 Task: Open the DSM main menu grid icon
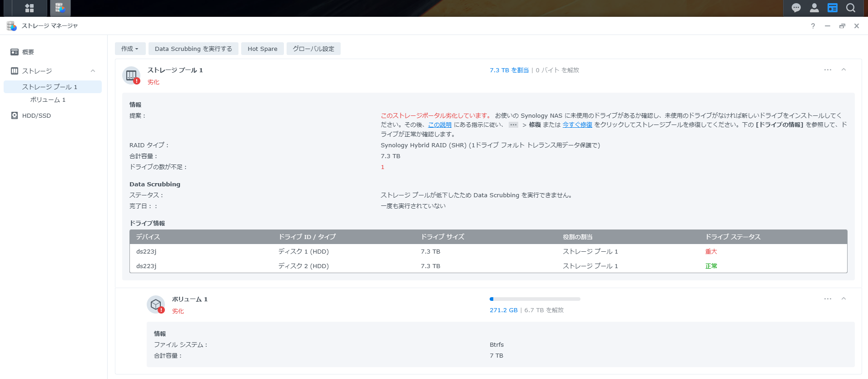point(30,8)
